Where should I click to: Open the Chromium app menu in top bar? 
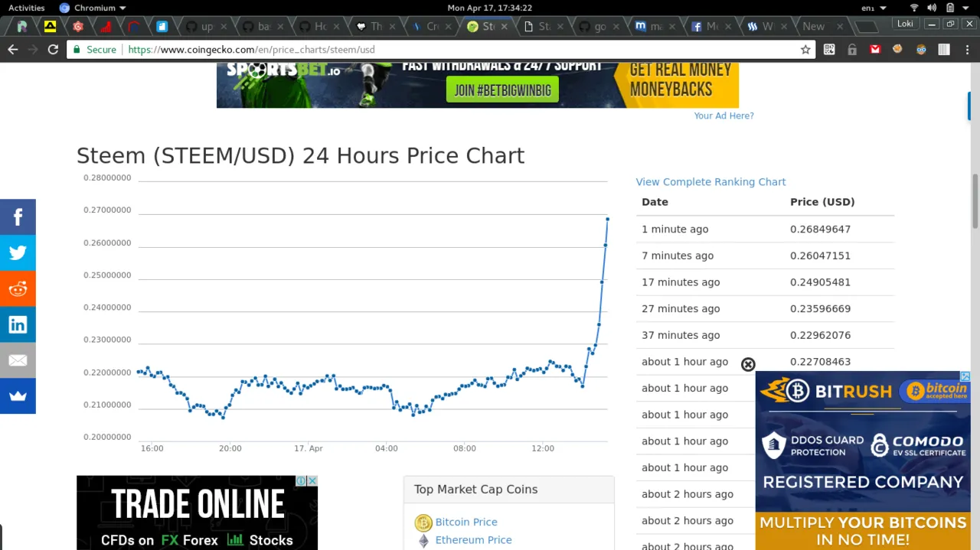pyautogui.click(x=93, y=8)
